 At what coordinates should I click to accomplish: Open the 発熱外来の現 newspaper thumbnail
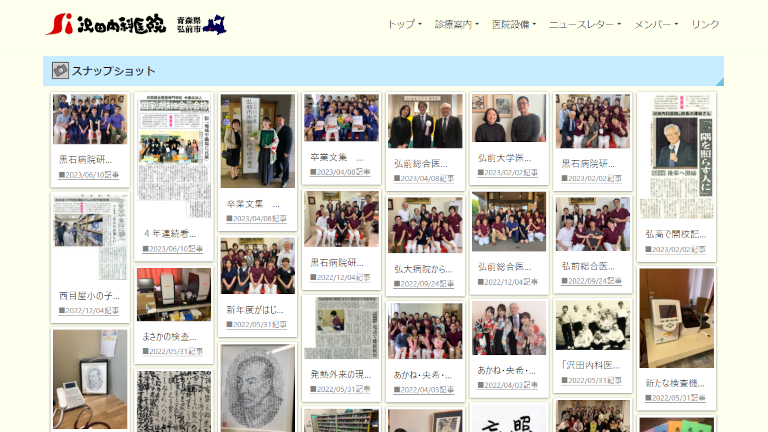pyautogui.click(x=341, y=328)
